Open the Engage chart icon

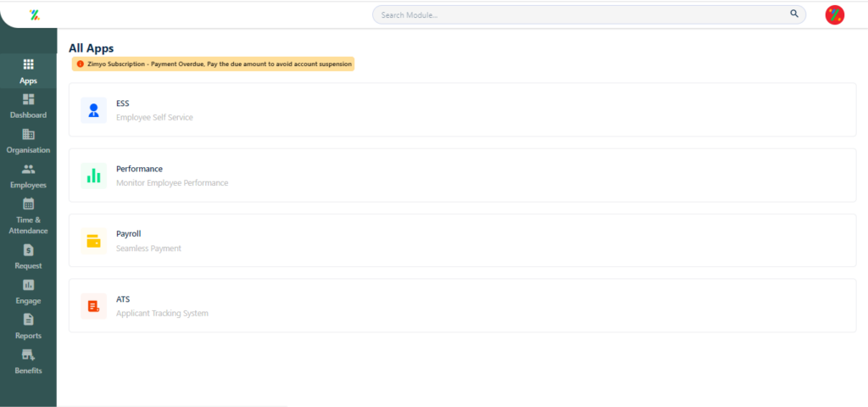(28, 285)
